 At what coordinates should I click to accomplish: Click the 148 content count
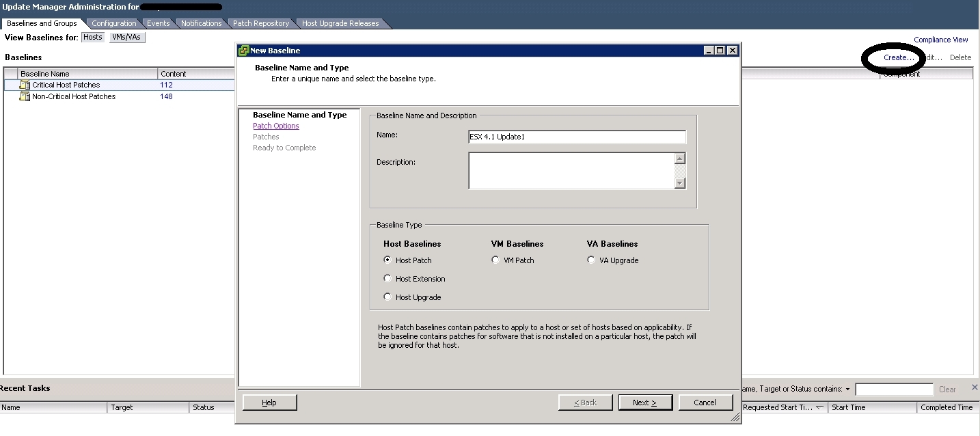167,96
